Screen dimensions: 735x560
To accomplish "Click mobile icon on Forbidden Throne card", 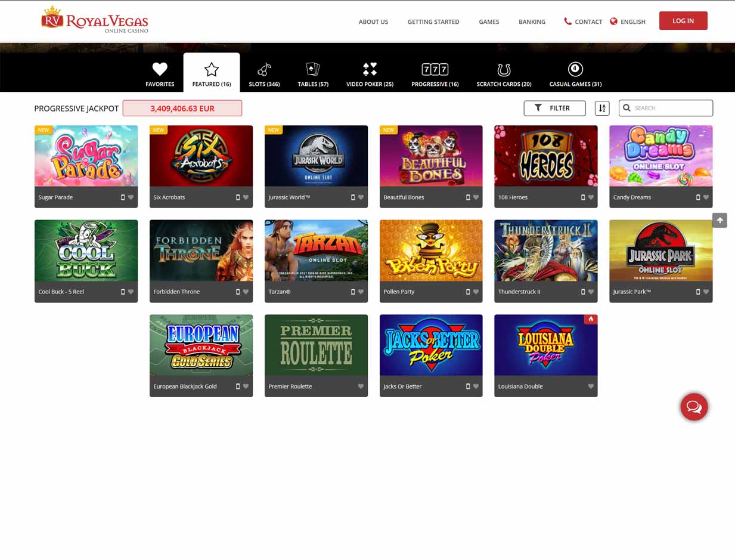I will pos(238,292).
